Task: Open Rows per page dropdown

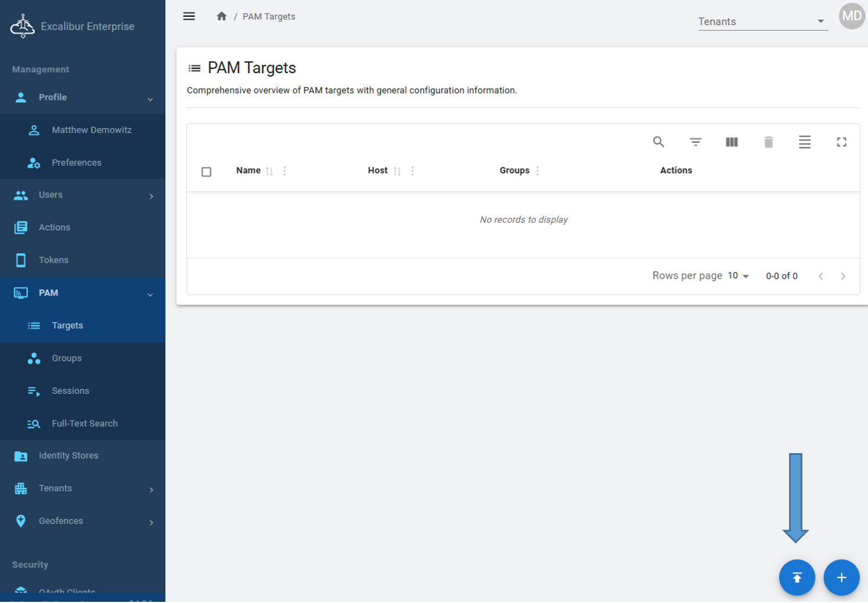Action: pyautogui.click(x=739, y=276)
